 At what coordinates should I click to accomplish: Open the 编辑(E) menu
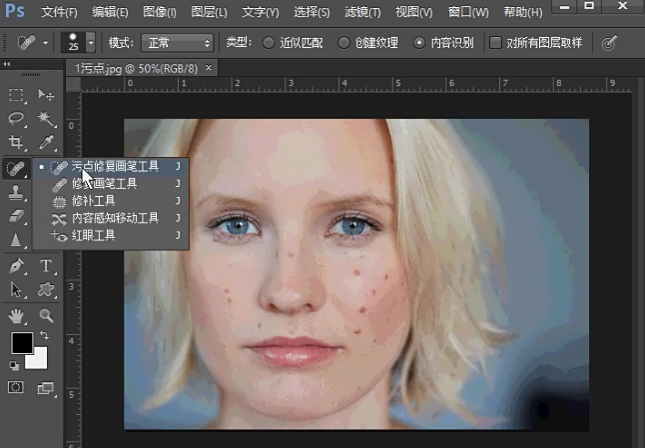(110, 12)
